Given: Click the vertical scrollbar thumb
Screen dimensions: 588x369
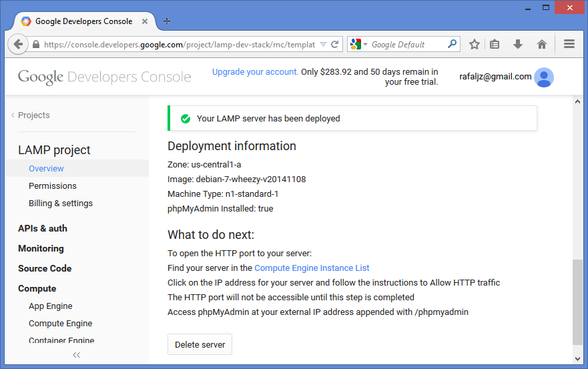Looking at the screenshot, I should point(577,302).
